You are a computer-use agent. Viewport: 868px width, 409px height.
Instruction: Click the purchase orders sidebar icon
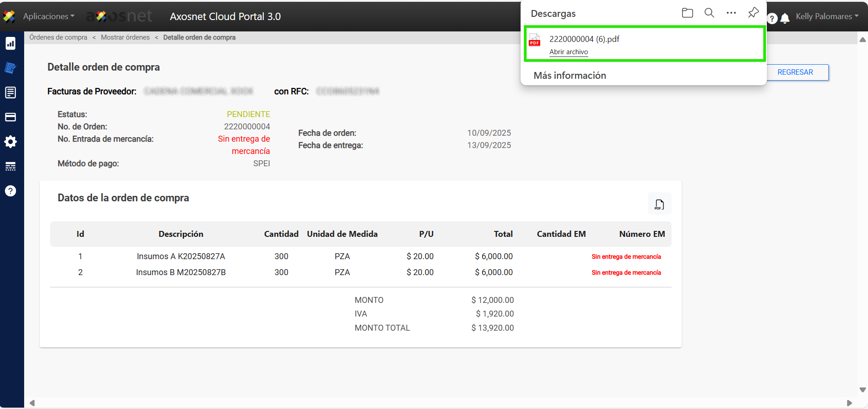click(x=10, y=68)
